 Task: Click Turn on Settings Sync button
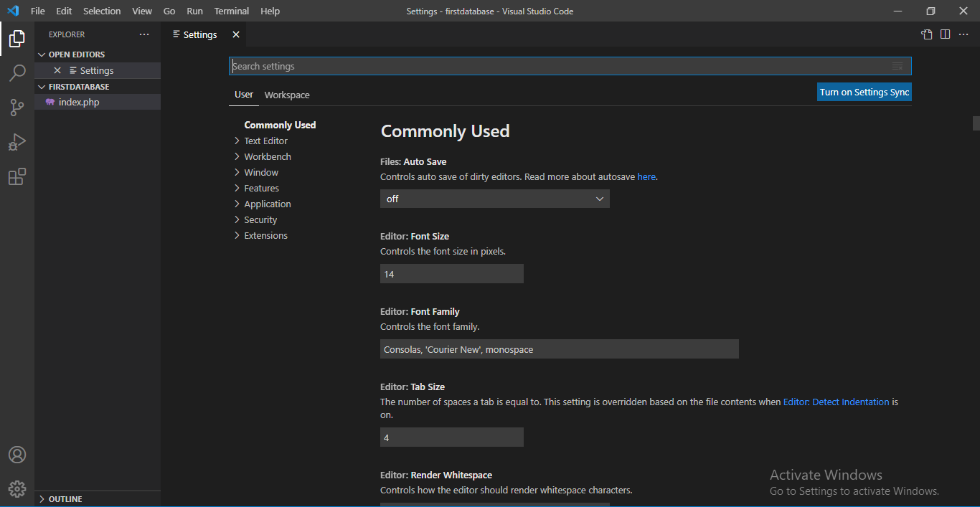864,92
